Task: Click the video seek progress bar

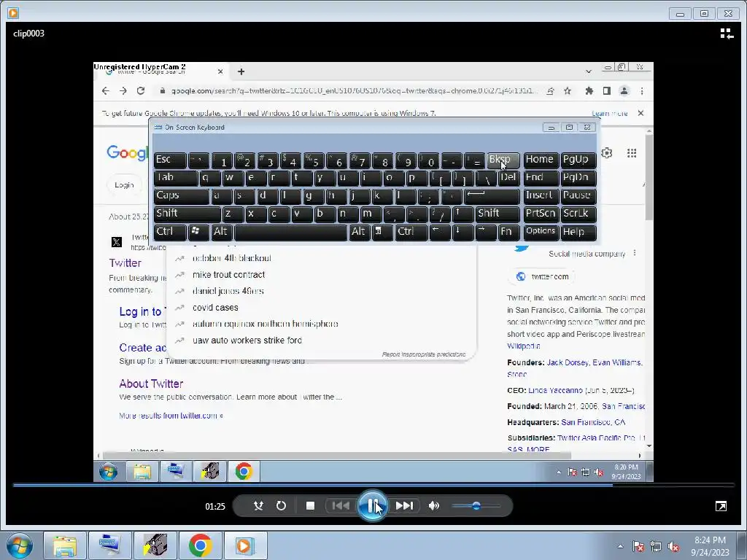Action: pyautogui.click(x=373, y=485)
